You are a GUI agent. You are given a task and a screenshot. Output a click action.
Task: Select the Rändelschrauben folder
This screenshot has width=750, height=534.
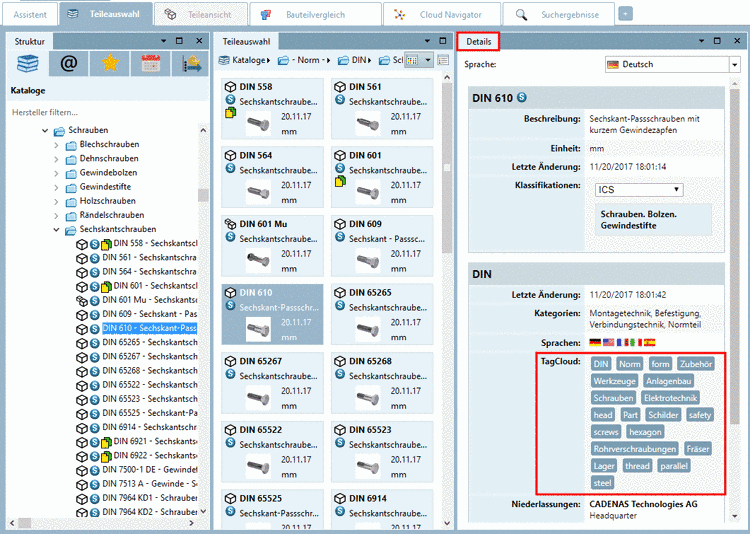click(111, 215)
